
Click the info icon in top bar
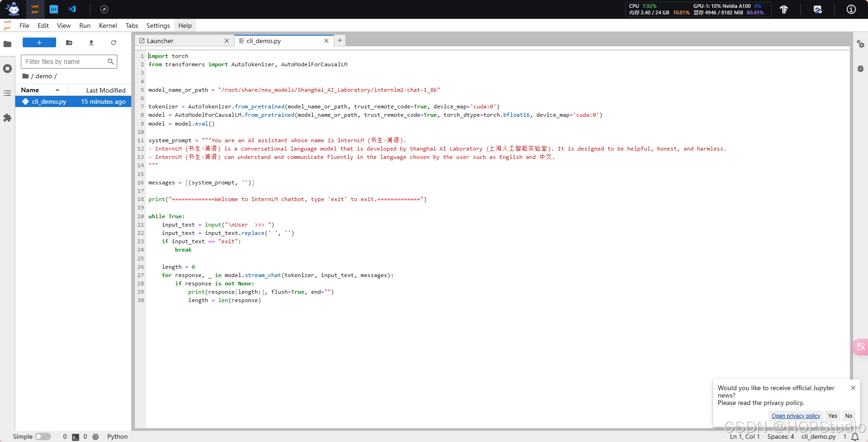pos(851,9)
